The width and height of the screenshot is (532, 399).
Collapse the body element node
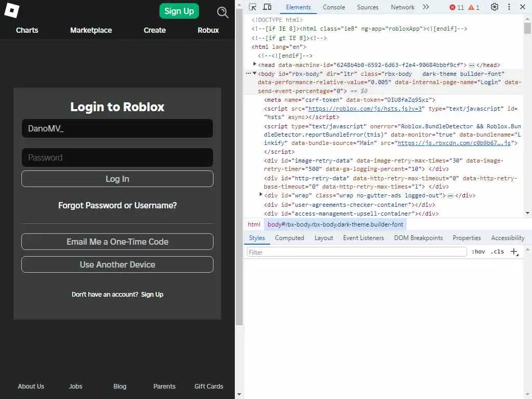coord(255,73)
